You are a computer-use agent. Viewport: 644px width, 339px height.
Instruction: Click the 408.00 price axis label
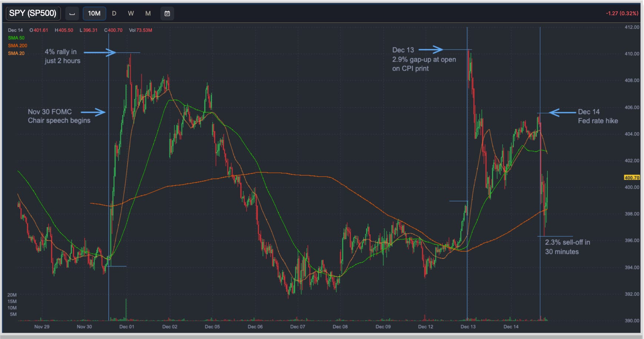[x=632, y=80]
